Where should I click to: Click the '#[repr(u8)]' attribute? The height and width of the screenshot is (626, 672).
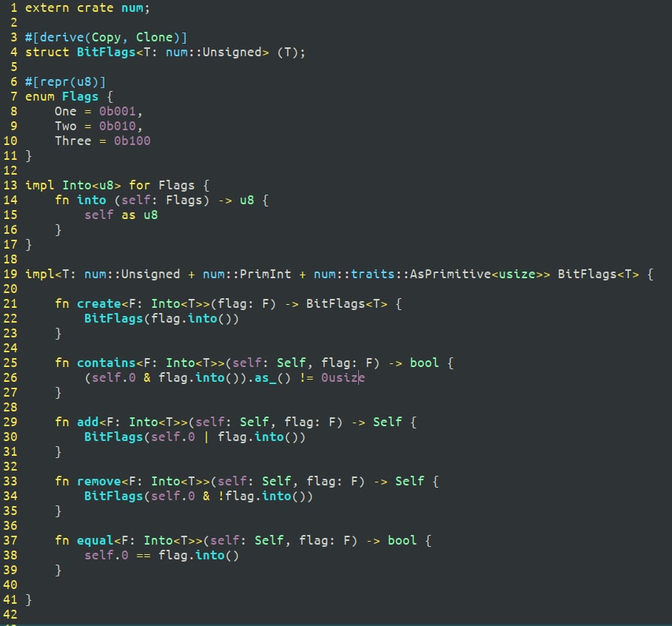pos(65,82)
